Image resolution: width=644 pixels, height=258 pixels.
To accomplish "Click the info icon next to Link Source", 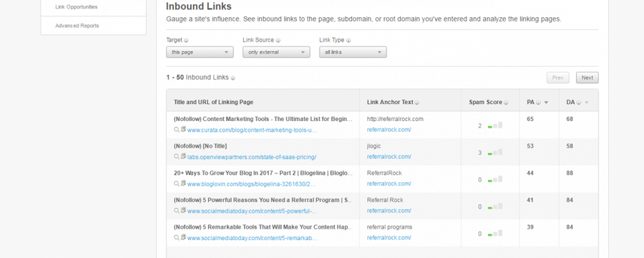I will click(278, 40).
